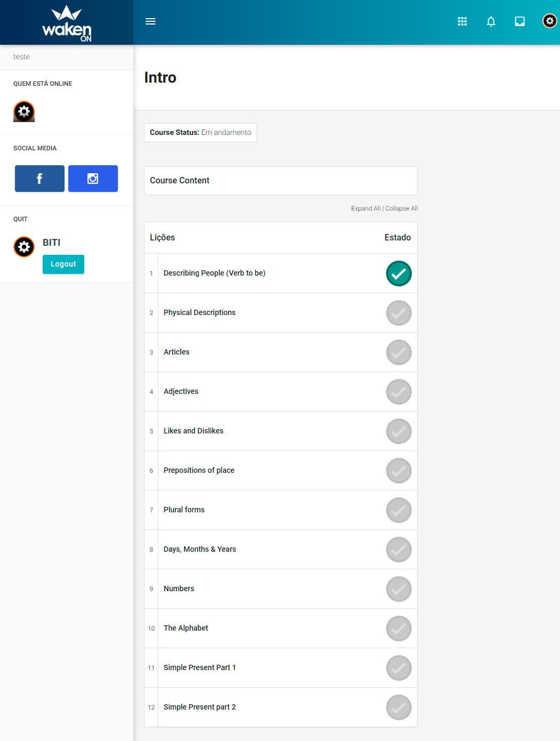This screenshot has height=741, width=560.
Task: Click the Waken ON logo
Action: pos(67,23)
